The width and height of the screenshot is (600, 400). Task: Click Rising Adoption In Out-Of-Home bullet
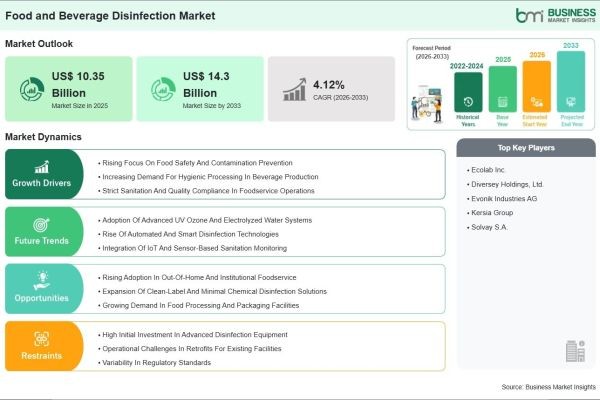(199, 277)
